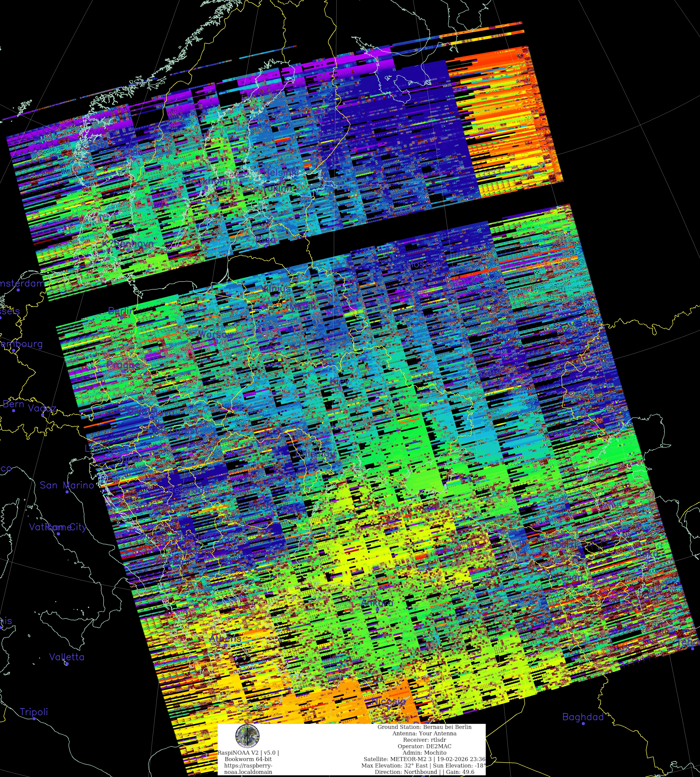Click the Baghdad city marker dot
700x777 pixels.
click(583, 724)
